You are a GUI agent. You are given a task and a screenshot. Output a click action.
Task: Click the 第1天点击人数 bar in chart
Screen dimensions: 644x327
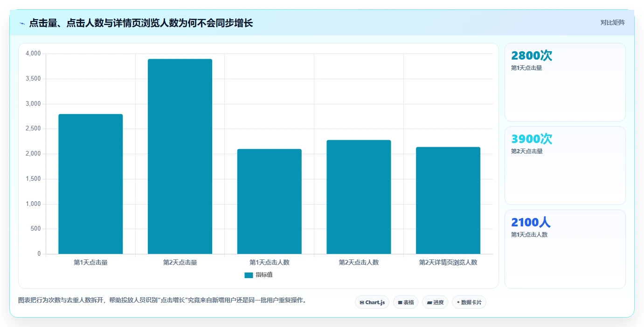point(270,202)
